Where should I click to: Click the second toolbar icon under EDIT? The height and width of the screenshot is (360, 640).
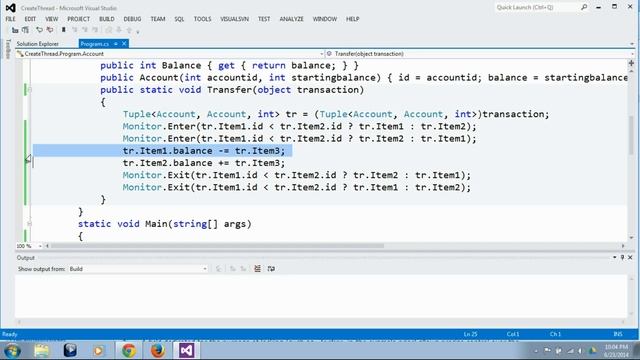(25, 30)
